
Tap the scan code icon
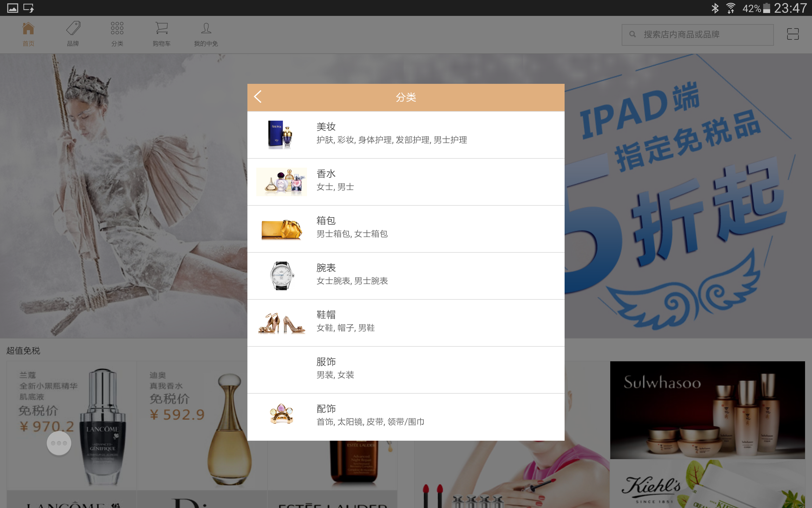(x=793, y=34)
